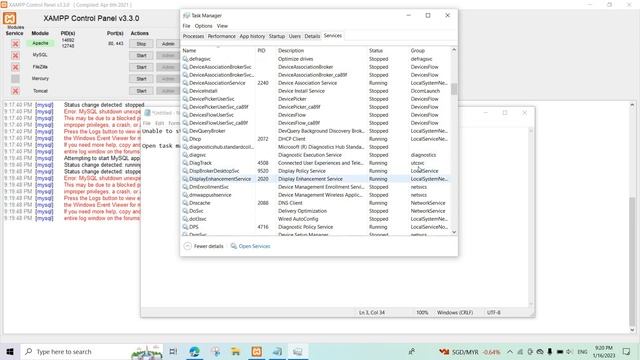Click the Windows (CRLF) status in Notepad
The height and width of the screenshot is (360, 640).
pos(455,313)
